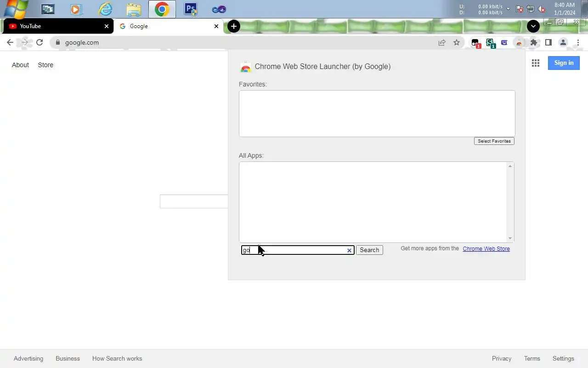This screenshot has height=368, width=588.
Task: Click the app search field containing 'go'
Action: pos(298,250)
